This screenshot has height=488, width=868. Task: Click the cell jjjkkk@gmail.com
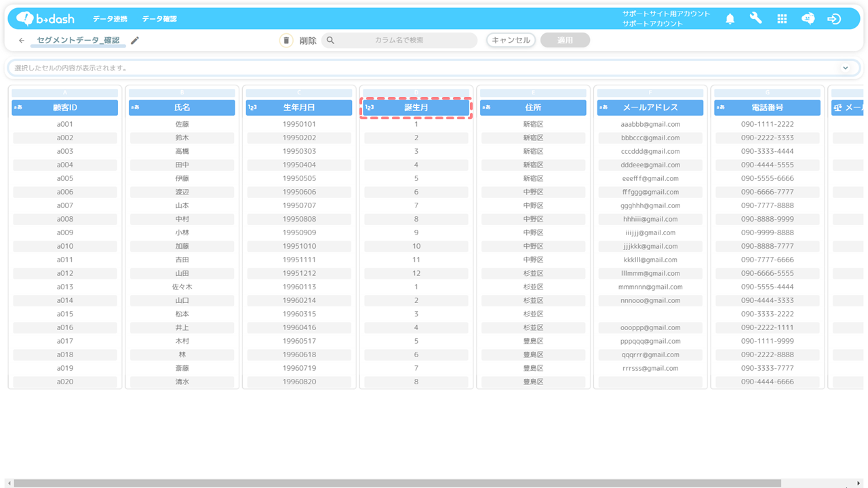pyautogui.click(x=650, y=246)
